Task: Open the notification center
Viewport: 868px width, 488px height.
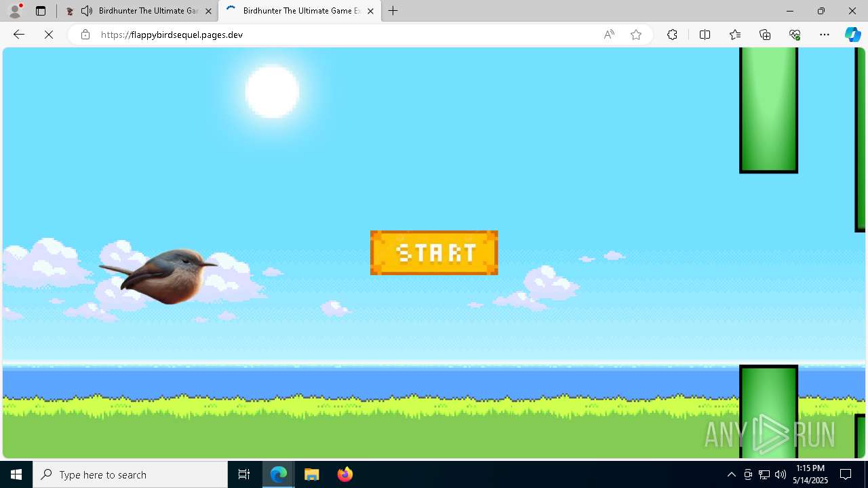Action: [846, 474]
